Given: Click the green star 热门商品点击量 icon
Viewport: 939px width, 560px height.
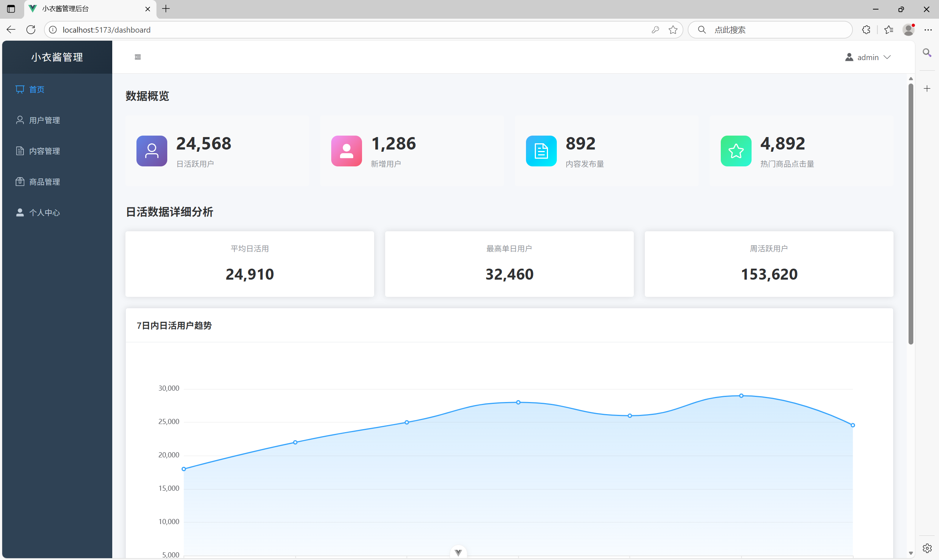Looking at the screenshot, I should (x=736, y=151).
